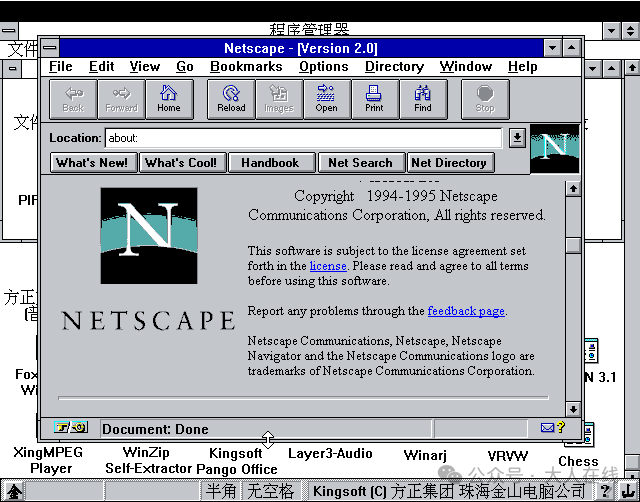Viewport: 640px width, 502px height.
Task: Click the Find binoculars button
Action: pyautogui.click(x=423, y=99)
